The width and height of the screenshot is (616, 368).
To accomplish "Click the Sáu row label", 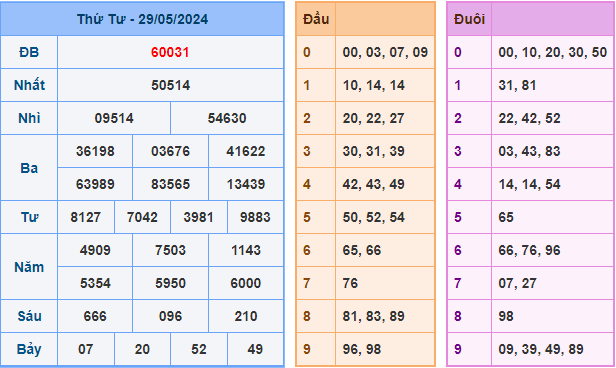I will [29, 316].
